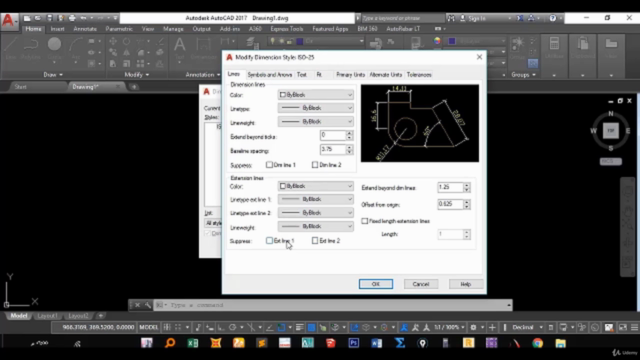Click the Offset from origin field
This screenshot has width=640, height=360.
tap(451, 204)
